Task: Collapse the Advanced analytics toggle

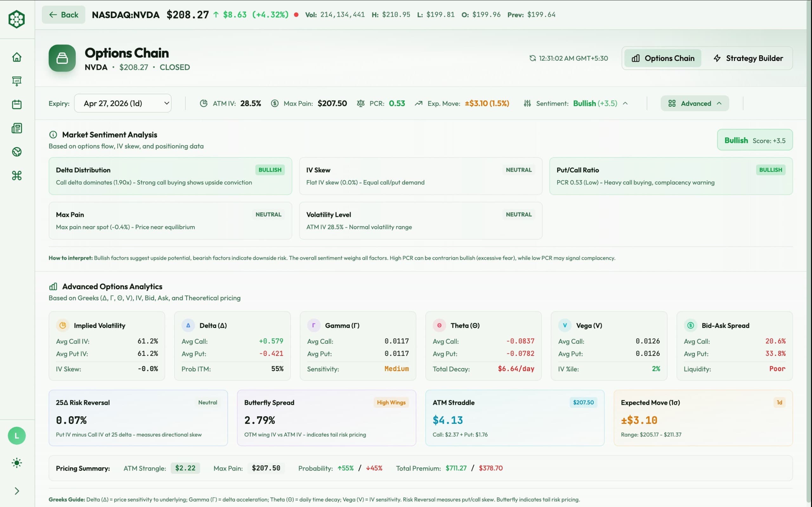Action: tap(695, 103)
